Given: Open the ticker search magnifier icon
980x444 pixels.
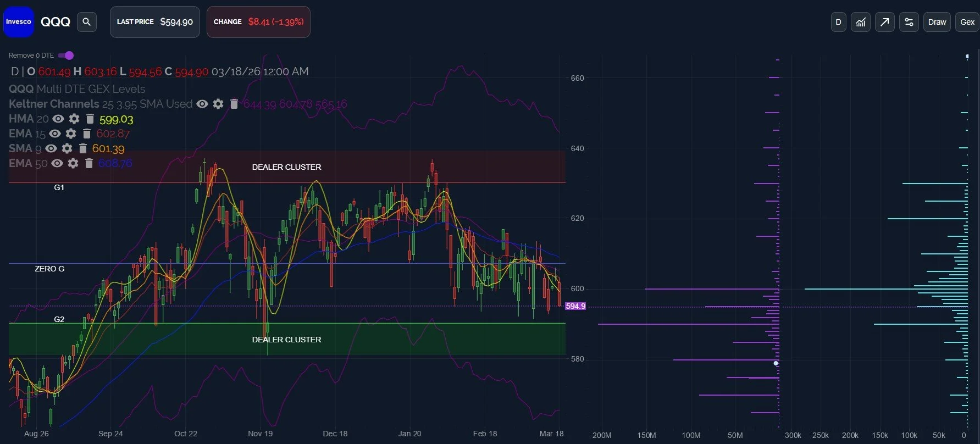Looking at the screenshot, I should coord(86,22).
